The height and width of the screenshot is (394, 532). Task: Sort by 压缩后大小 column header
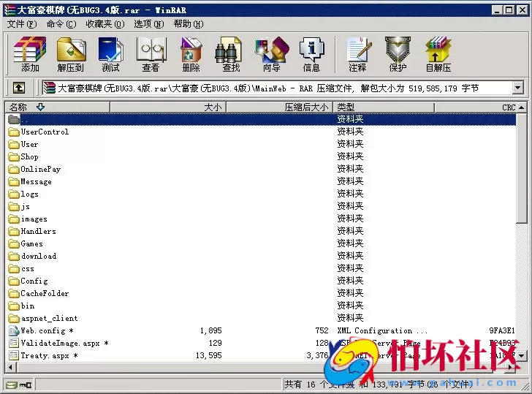pos(280,107)
